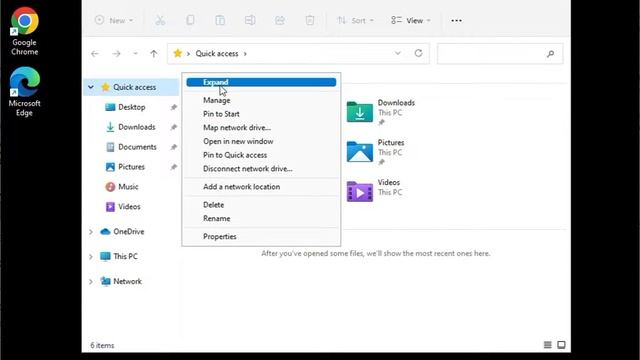The width and height of the screenshot is (640, 360).
Task: Select Pictures in navigation pane
Action: (x=131, y=167)
